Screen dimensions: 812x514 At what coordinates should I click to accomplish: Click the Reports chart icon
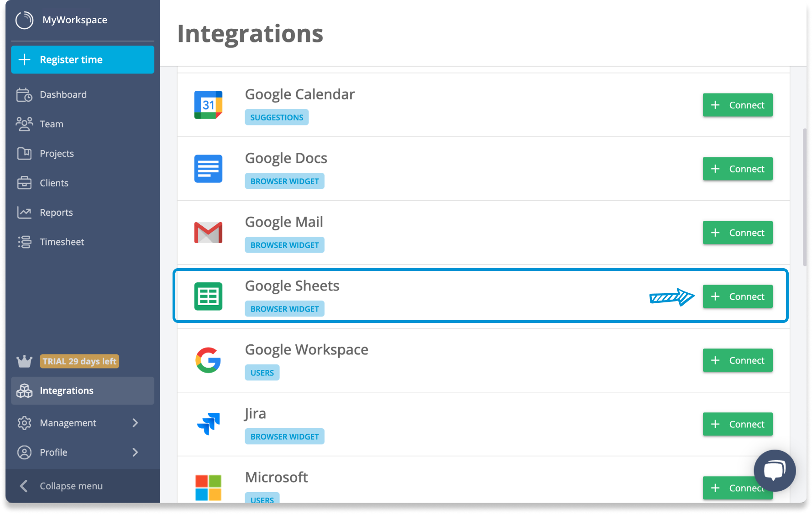[24, 212]
